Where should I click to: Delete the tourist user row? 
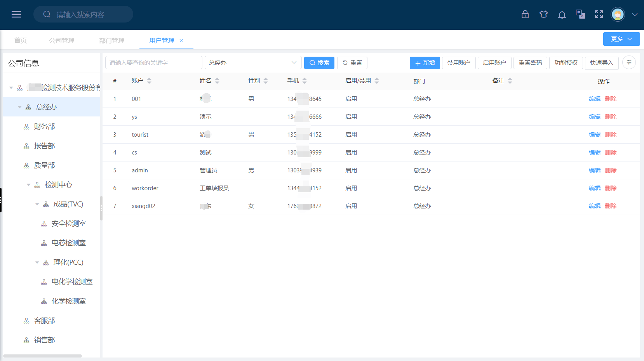pos(611,134)
